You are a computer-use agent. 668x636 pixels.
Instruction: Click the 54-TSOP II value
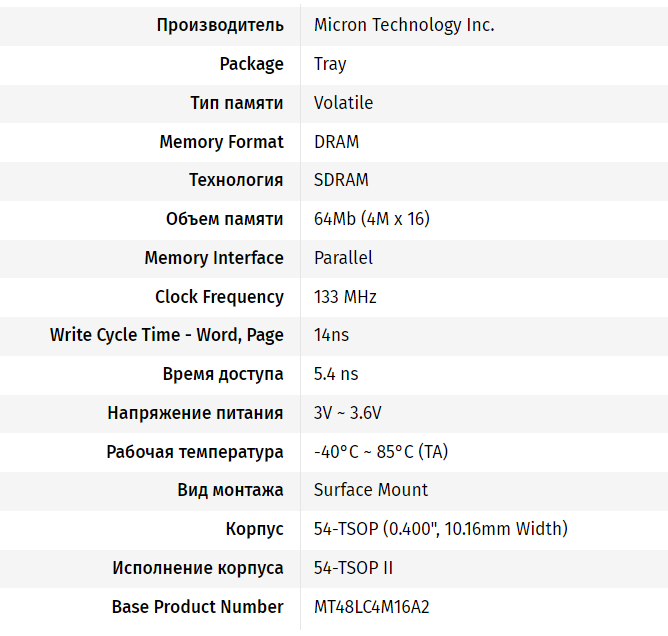[353, 568]
